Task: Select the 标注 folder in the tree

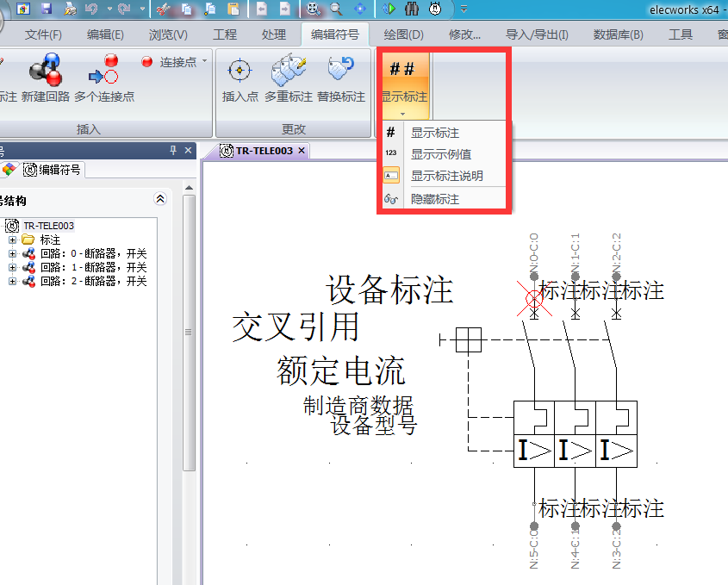Action: (50, 240)
